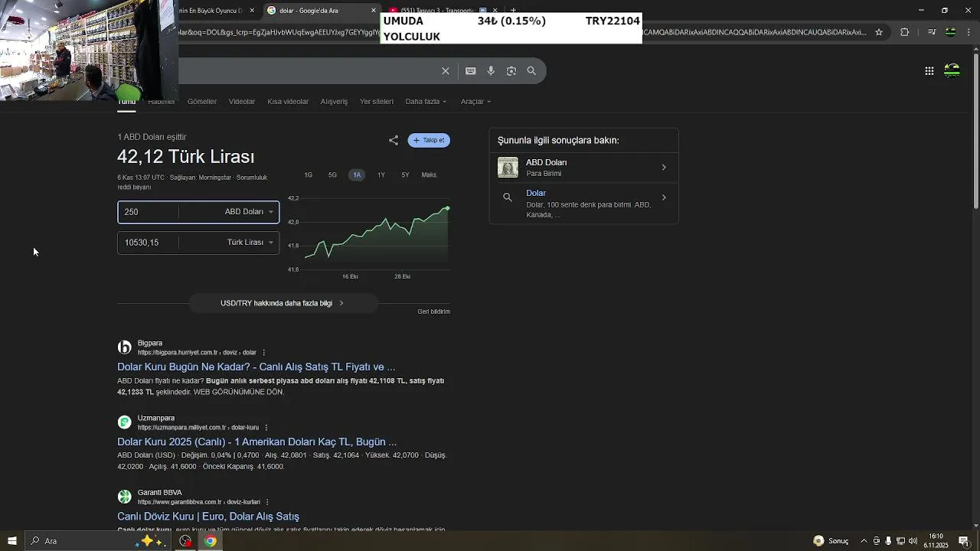This screenshot has height=551, width=980.
Task: Switch to the Kısa videolar tab
Action: pyautogui.click(x=288, y=102)
